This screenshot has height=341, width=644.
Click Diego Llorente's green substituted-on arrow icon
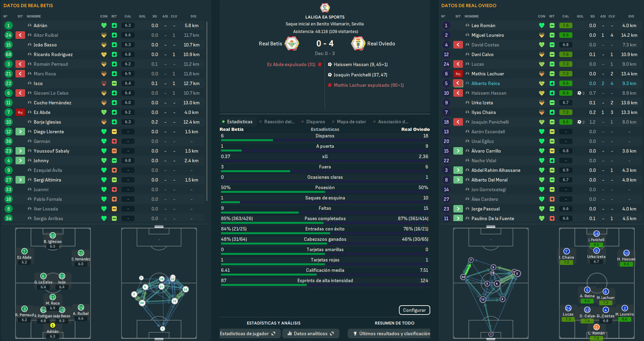click(20, 132)
